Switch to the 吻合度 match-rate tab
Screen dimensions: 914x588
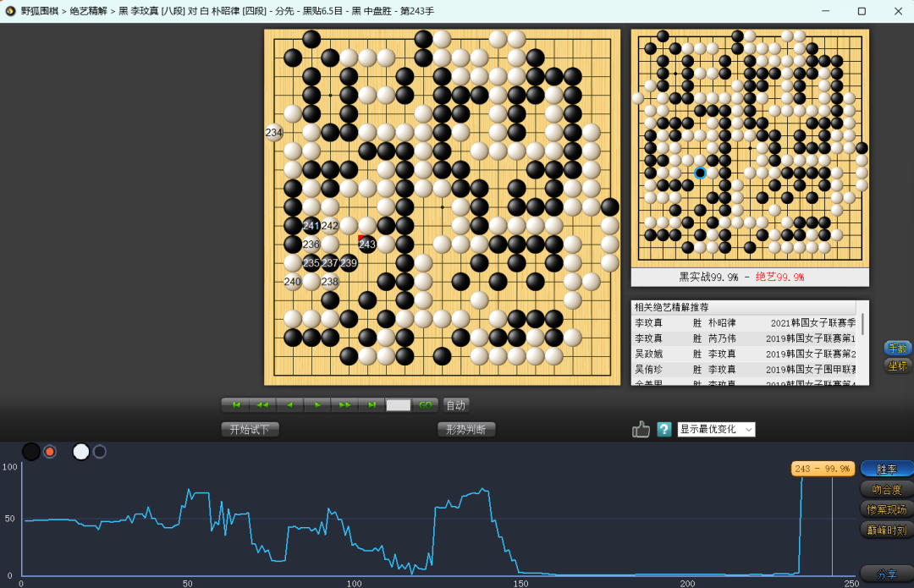point(887,490)
